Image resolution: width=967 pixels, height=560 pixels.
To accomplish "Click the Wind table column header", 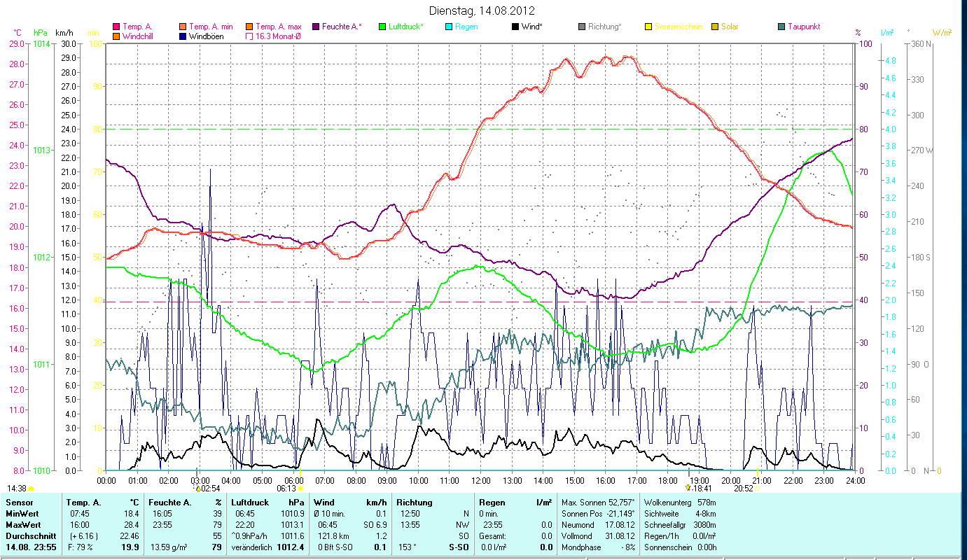I will pyautogui.click(x=324, y=503).
